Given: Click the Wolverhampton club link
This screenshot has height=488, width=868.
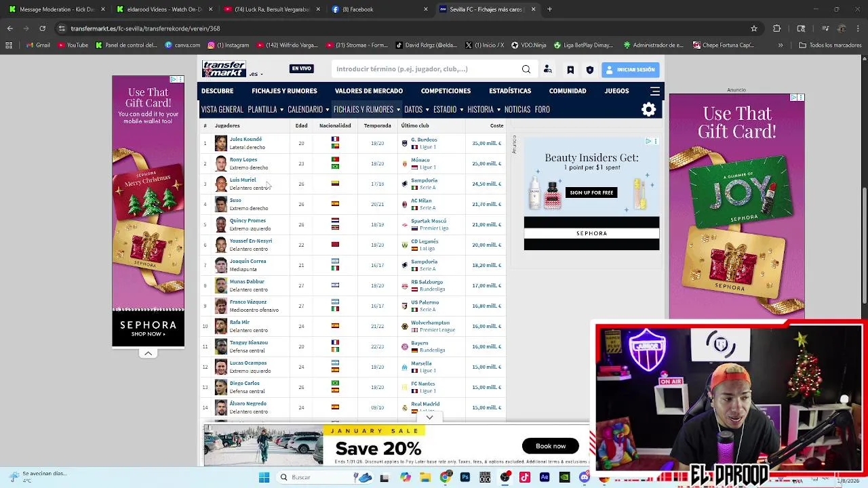Looking at the screenshot, I should pos(430,323).
